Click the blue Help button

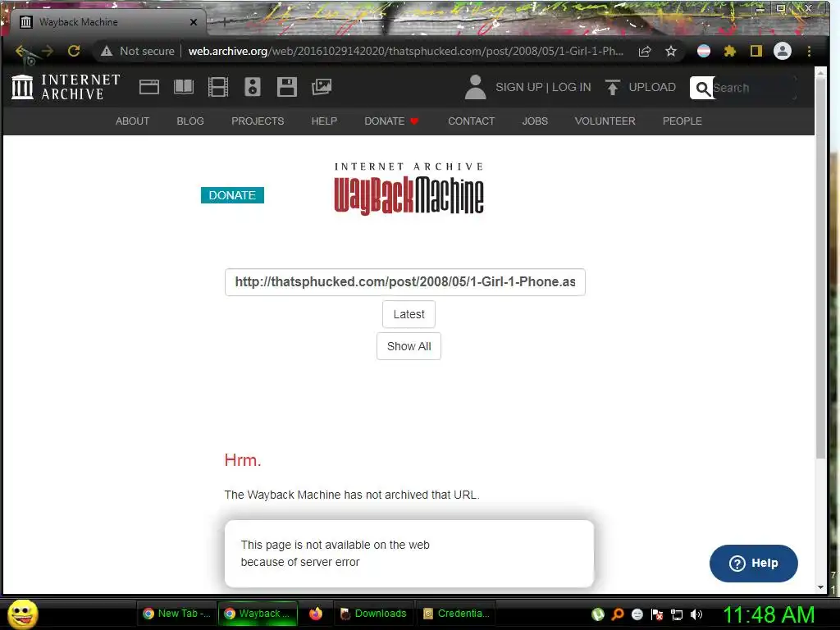(753, 563)
